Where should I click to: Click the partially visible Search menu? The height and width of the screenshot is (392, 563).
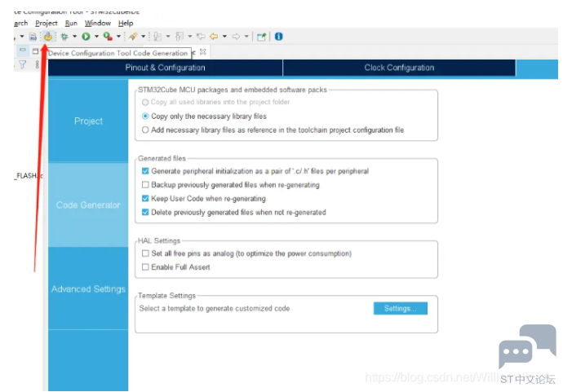tap(21, 23)
